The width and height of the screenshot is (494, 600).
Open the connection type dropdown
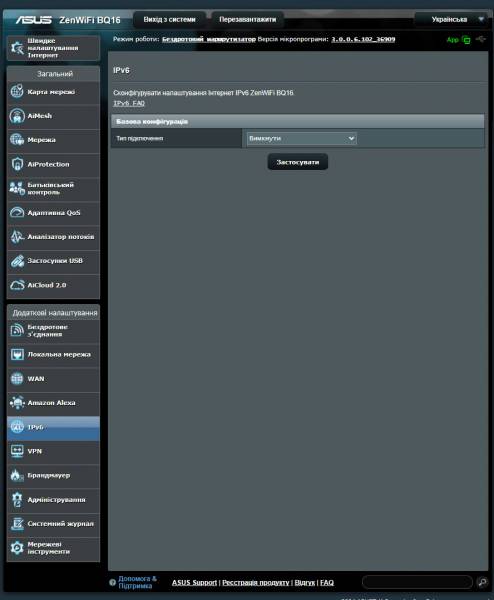click(302, 138)
